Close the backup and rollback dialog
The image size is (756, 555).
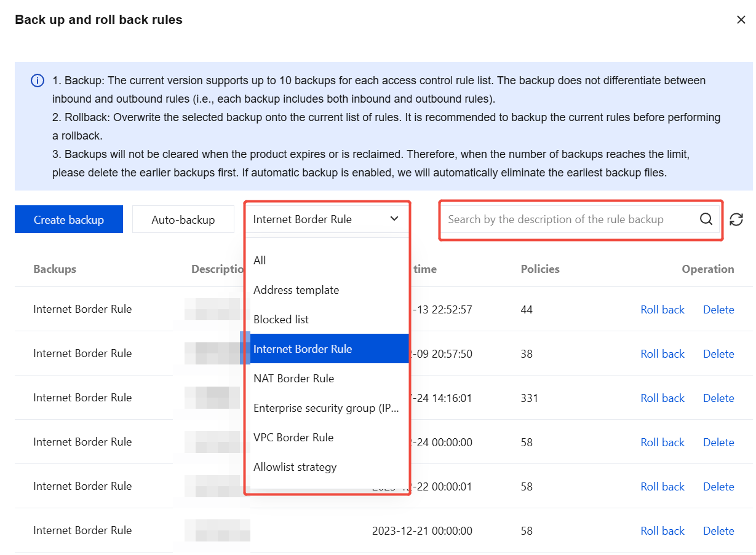(x=741, y=20)
